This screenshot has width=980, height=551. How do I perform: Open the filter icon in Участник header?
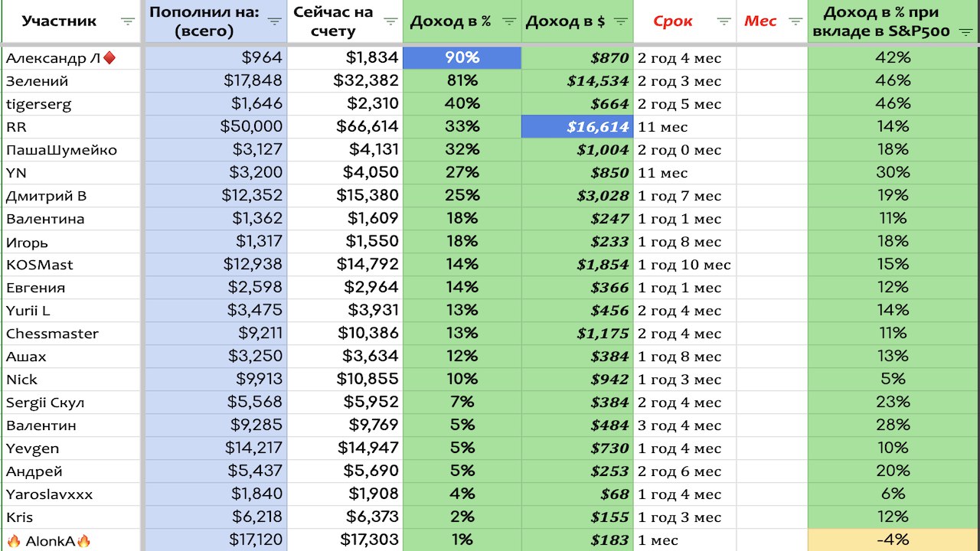(x=128, y=21)
